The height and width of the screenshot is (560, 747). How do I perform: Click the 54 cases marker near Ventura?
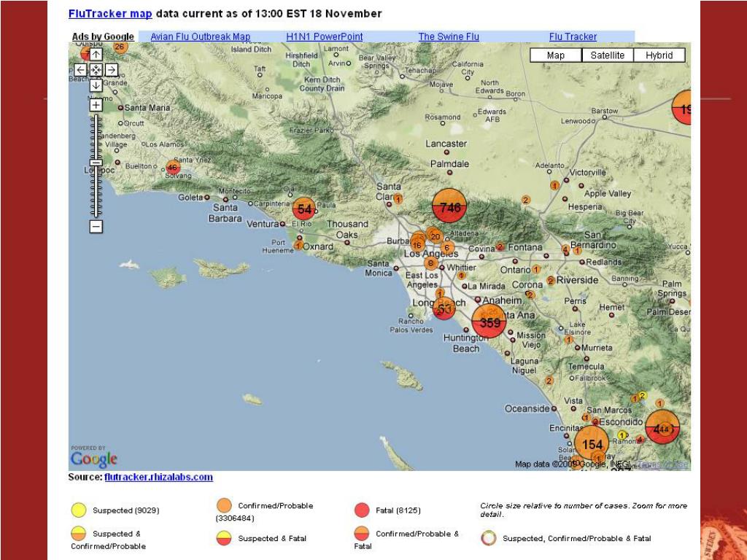coord(304,209)
